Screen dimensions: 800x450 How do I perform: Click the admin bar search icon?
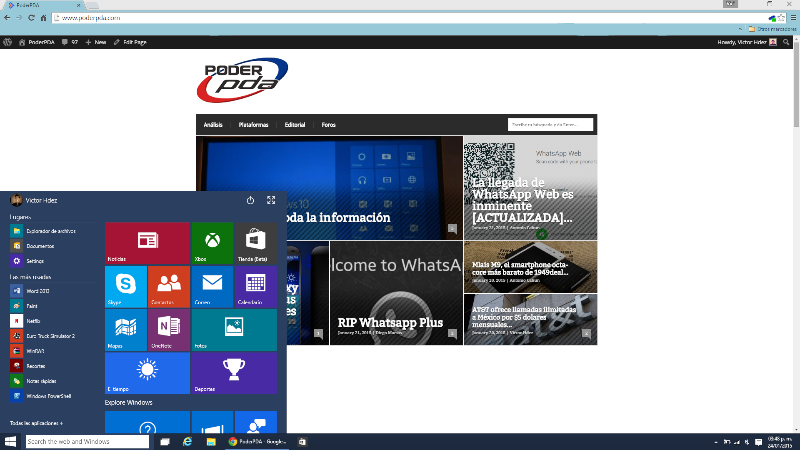pyautogui.click(x=786, y=42)
